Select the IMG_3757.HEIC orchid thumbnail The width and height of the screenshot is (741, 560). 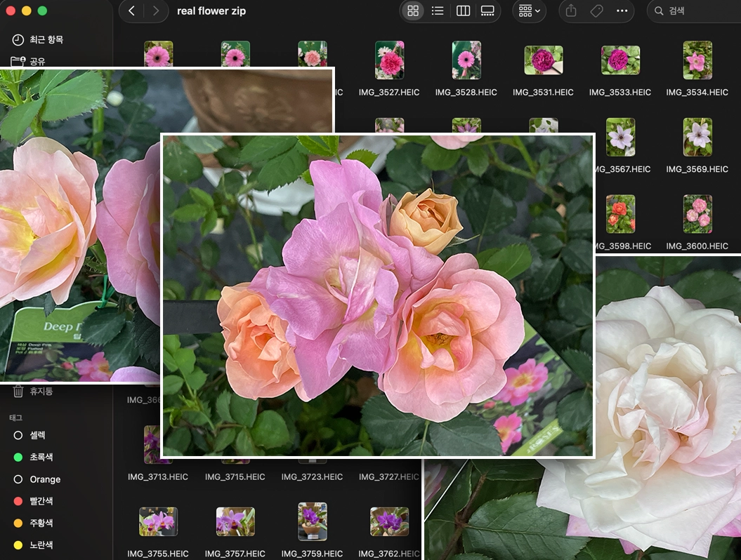(x=235, y=521)
